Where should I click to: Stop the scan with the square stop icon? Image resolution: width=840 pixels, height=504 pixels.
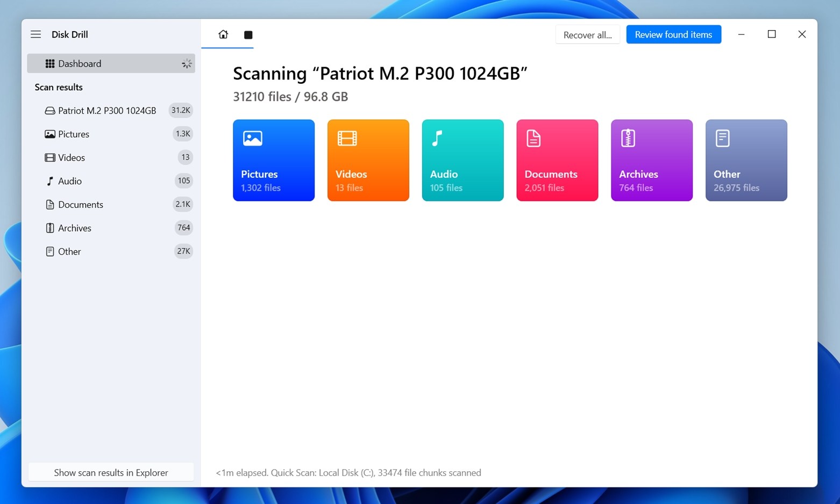[248, 34]
